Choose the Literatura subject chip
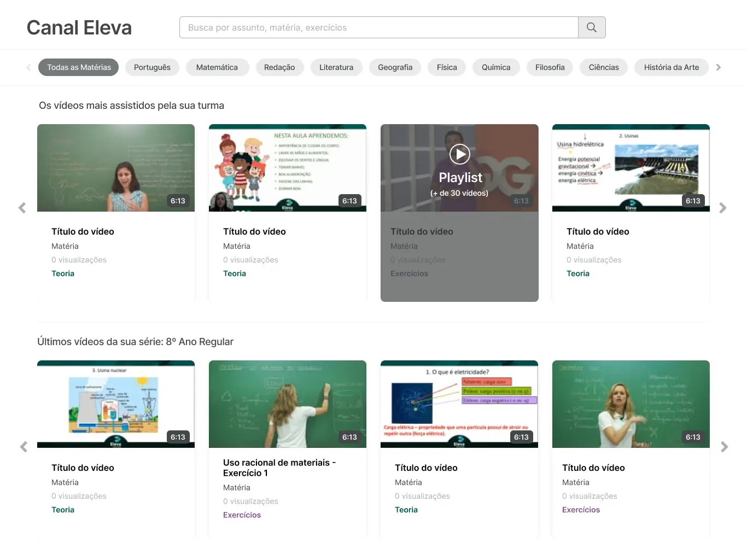This screenshot has width=747, height=560. pos(336,67)
